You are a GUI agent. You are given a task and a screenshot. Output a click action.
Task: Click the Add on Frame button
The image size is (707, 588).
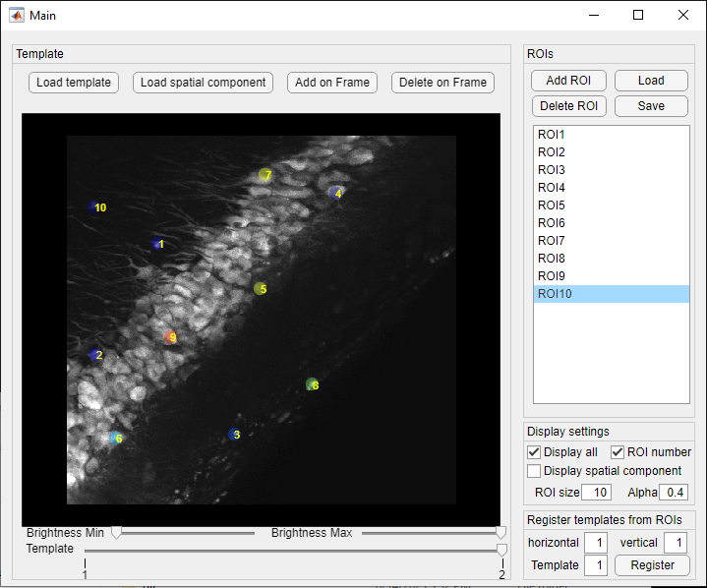click(x=332, y=83)
